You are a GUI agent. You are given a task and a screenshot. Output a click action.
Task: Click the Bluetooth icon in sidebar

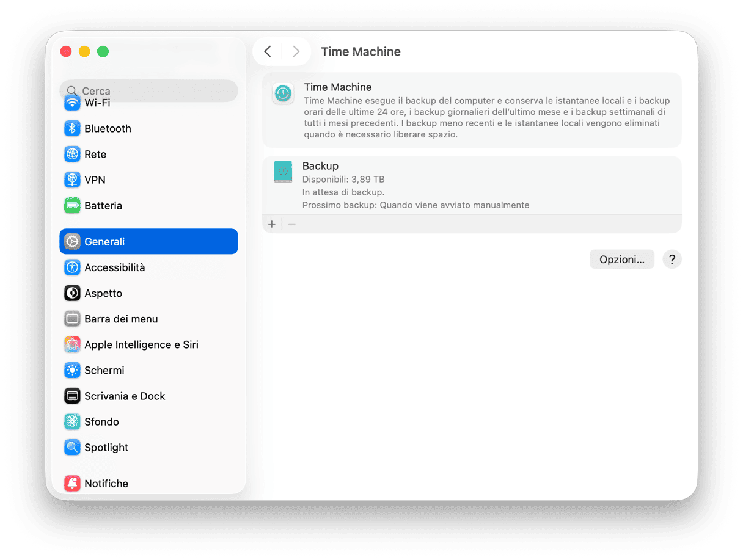click(72, 128)
